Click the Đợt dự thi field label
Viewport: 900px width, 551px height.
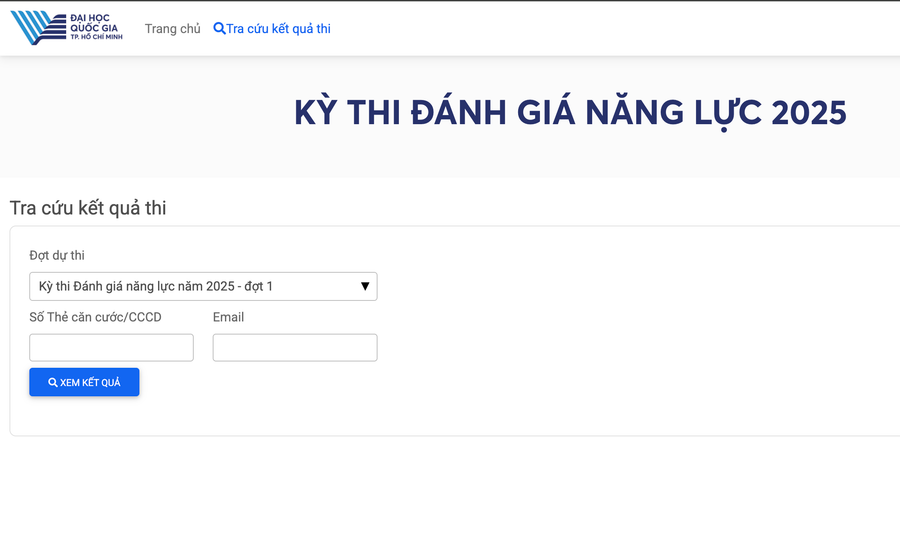click(57, 255)
